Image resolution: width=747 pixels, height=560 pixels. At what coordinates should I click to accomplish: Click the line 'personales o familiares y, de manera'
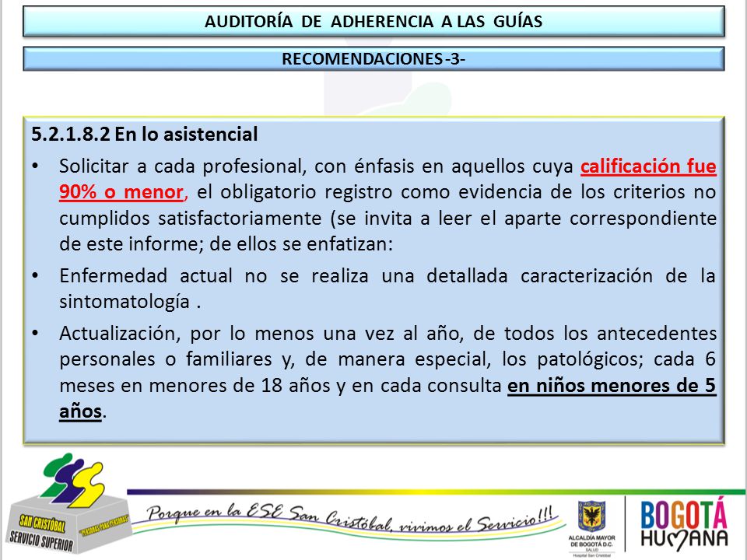(388, 359)
